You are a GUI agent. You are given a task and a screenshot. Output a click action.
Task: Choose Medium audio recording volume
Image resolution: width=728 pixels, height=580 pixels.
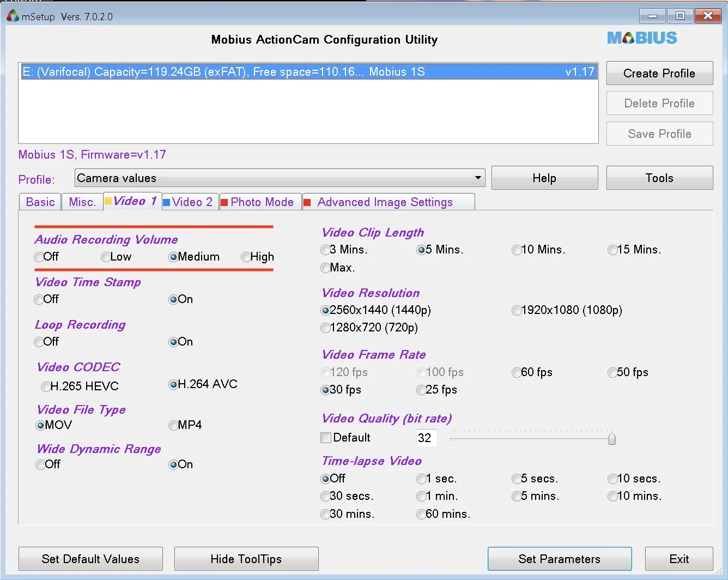[173, 257]
